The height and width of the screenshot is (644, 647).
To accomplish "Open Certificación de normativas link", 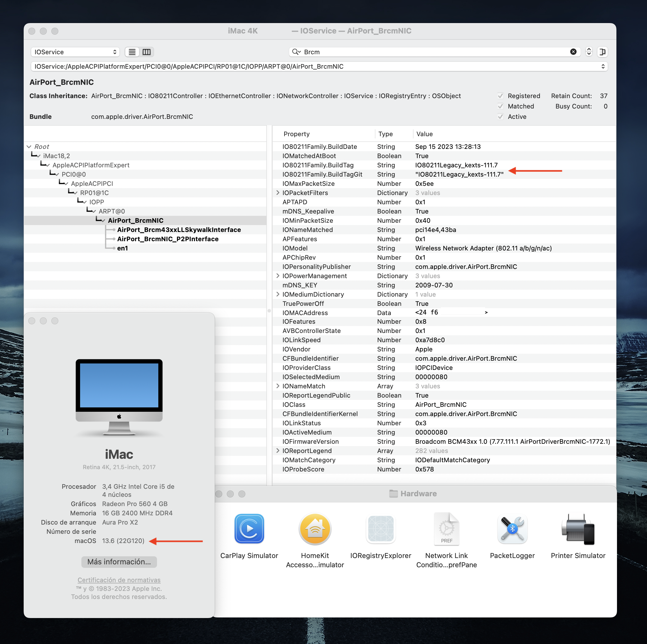I will coord(119,580).
